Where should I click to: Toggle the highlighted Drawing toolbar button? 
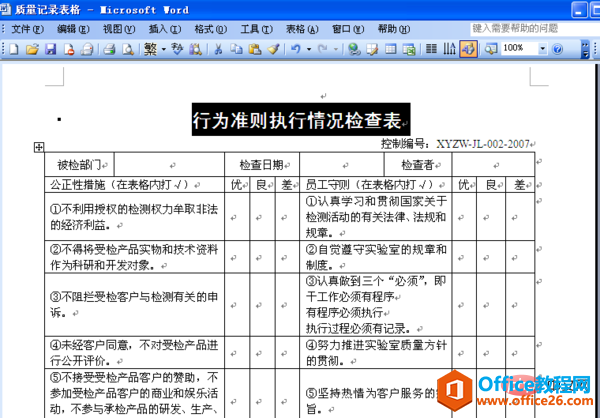coord(468,49)
